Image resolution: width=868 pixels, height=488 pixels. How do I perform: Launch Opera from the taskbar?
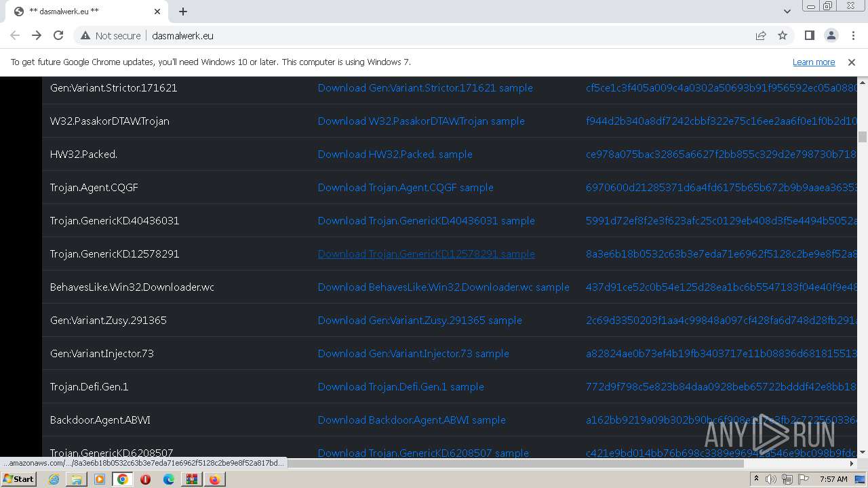[x=145, y=479]
